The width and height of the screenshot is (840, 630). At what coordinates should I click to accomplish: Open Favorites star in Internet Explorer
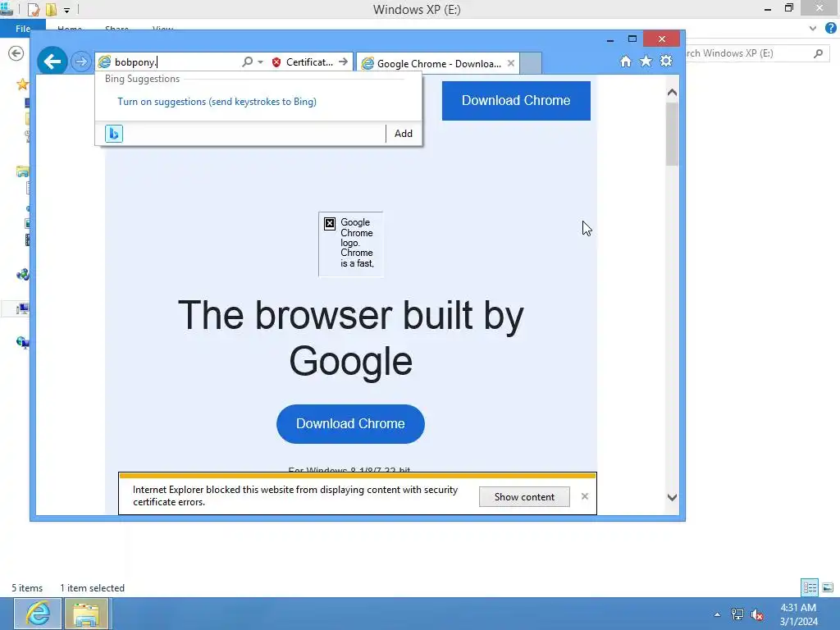point(646,62)
